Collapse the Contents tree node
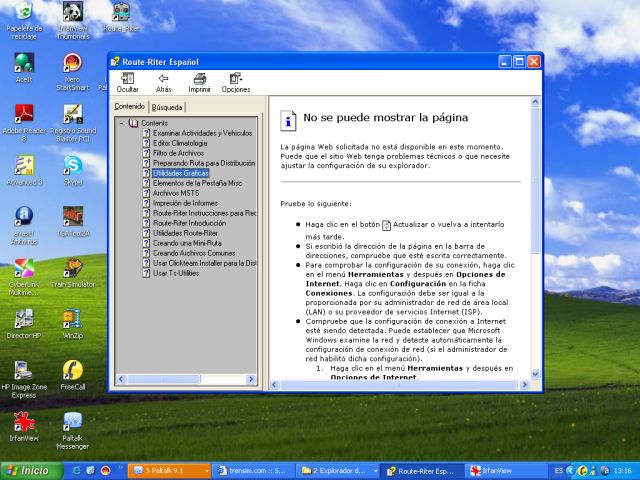The height and width of the screenshot is (480, 640). (121, 123)
